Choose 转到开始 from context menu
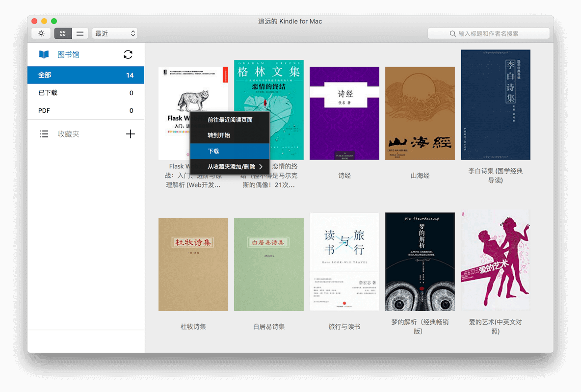Viewport: 581px width, 392px height. click(230, 135)
